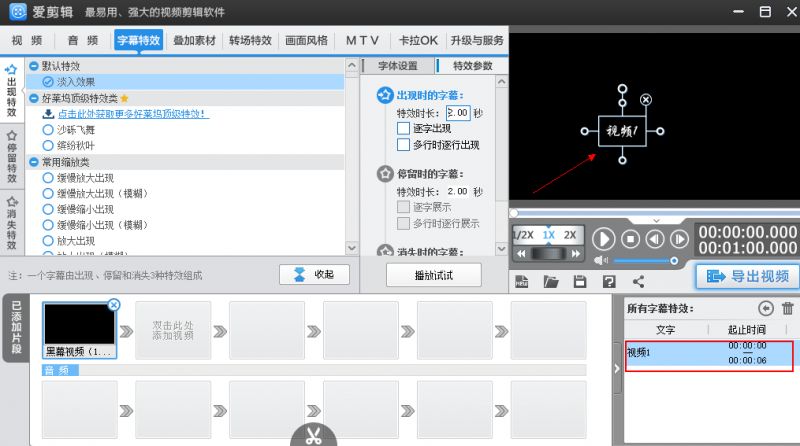Open project using the folder icon
The height and width of the screenshot is (446, 800).
pyautogui.click(x=550, y=282)
